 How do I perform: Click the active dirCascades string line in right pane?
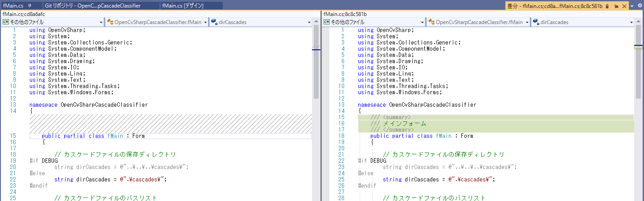point(439,180)
